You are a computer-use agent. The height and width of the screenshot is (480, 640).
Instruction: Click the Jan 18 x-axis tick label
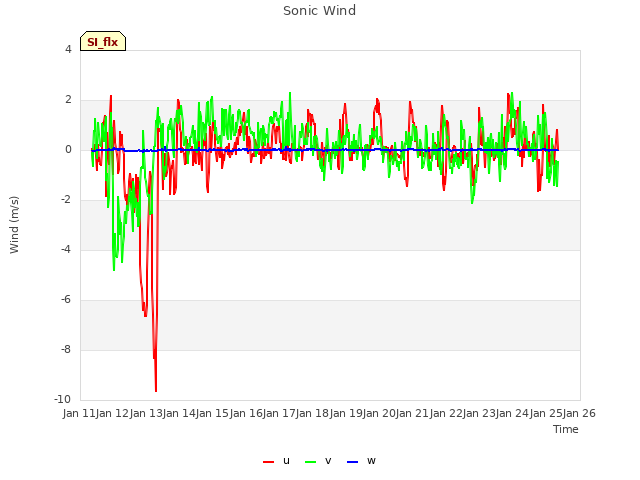pos(312,413)
